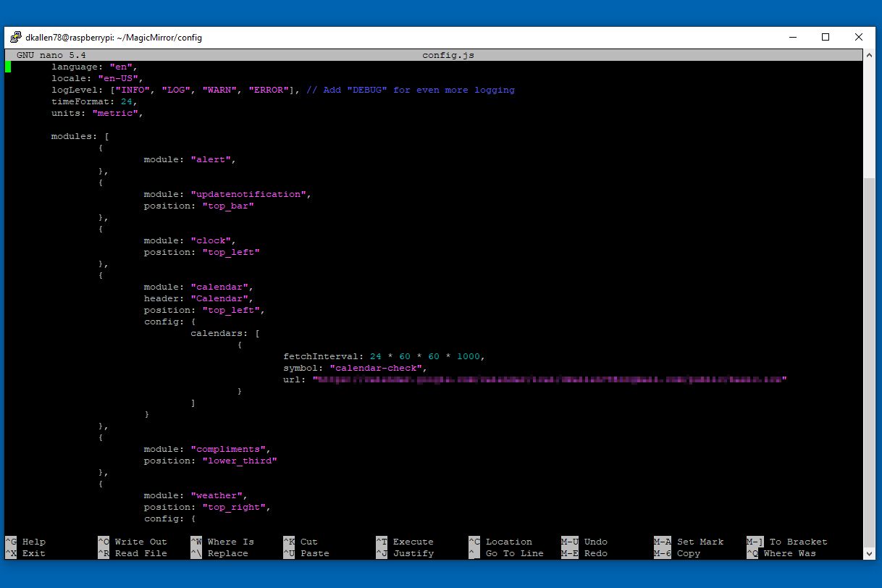This screenshot has height=588, width=882.
Task: Click the locale: "en-US" line
Action: point(97,78)
